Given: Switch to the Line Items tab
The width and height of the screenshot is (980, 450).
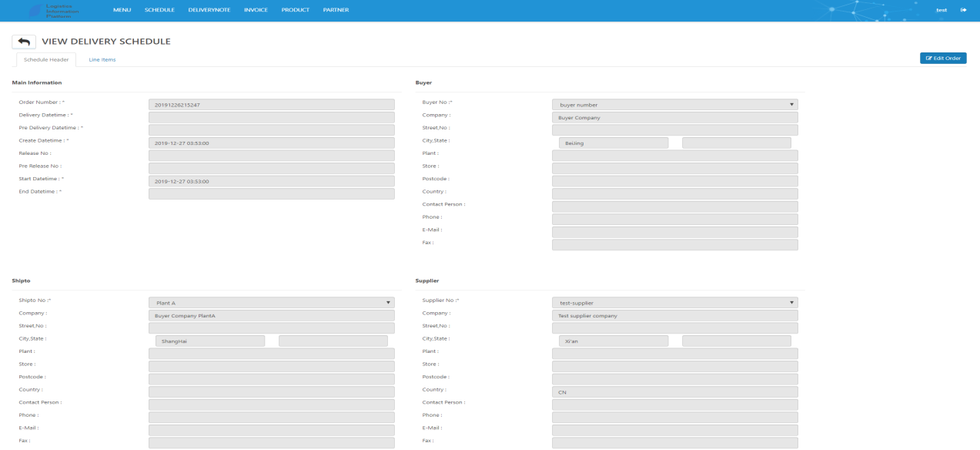Looking at the screenshot, I should point(102,60).
